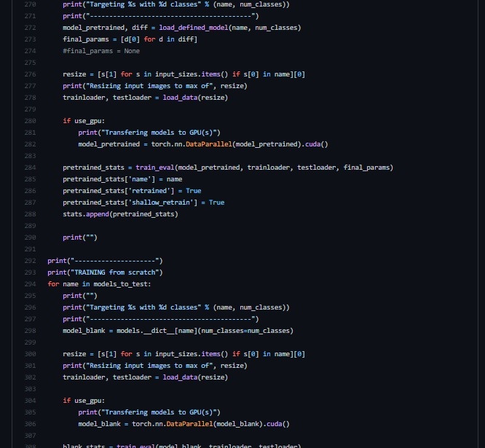This screenshot has height=448, width=485.
Task: Click print("") on line 290
Action: (x=80, y=237)
